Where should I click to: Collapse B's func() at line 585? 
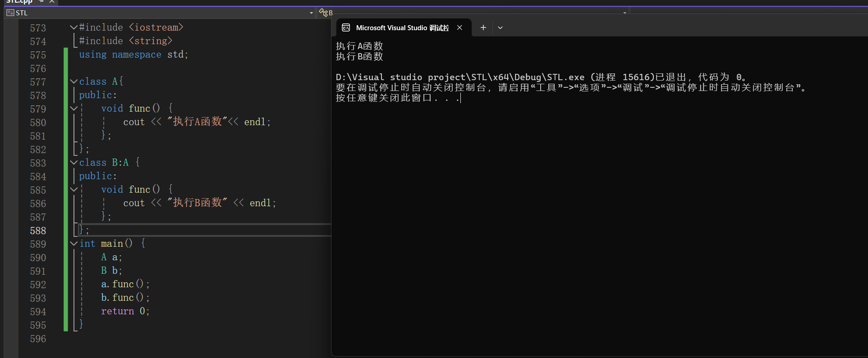tap(74, 190)
